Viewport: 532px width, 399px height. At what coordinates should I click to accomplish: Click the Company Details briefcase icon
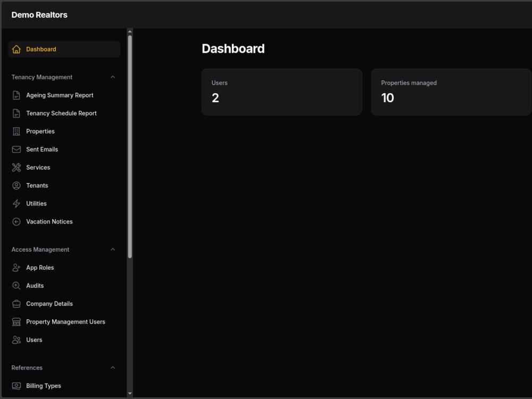(x=16, y=304)
